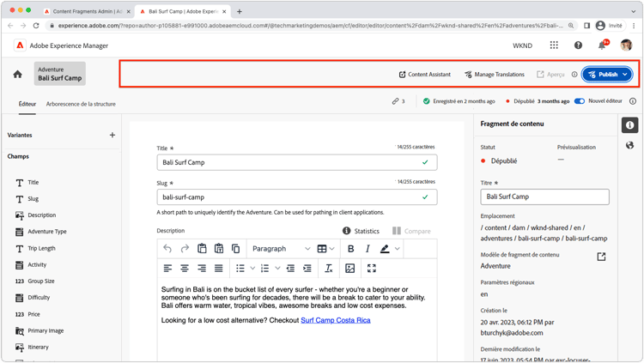
Task: Open the solution switcher grid icon
Action: point(554,45)
